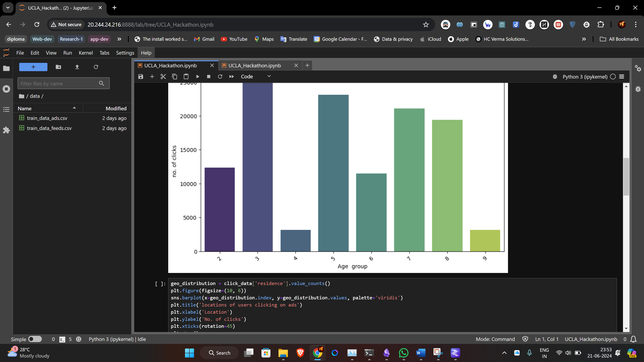This screenshot has height=362, width=644.
Task: Switch to second UCLA_Hackathon.ipynb tab
Action: [255, 66]
